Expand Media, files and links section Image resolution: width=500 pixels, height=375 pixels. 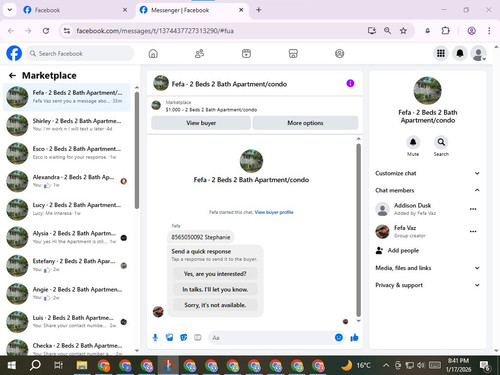click(x=427, y=268)
